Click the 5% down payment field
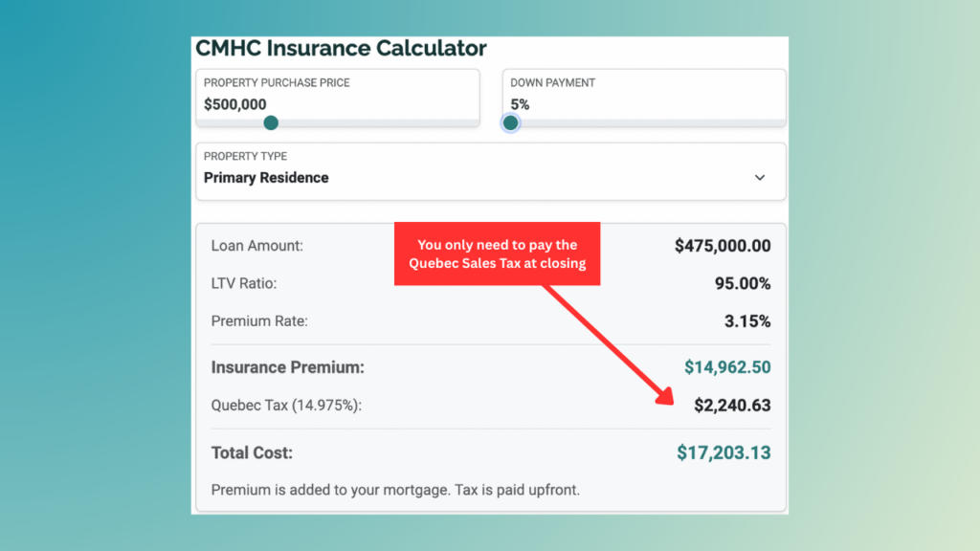This screenshot has width=980, height=551. click(x=520, y=104)
